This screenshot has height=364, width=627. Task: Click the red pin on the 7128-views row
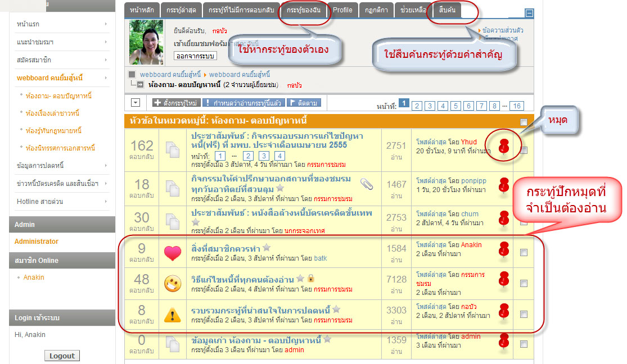(504, 280)
